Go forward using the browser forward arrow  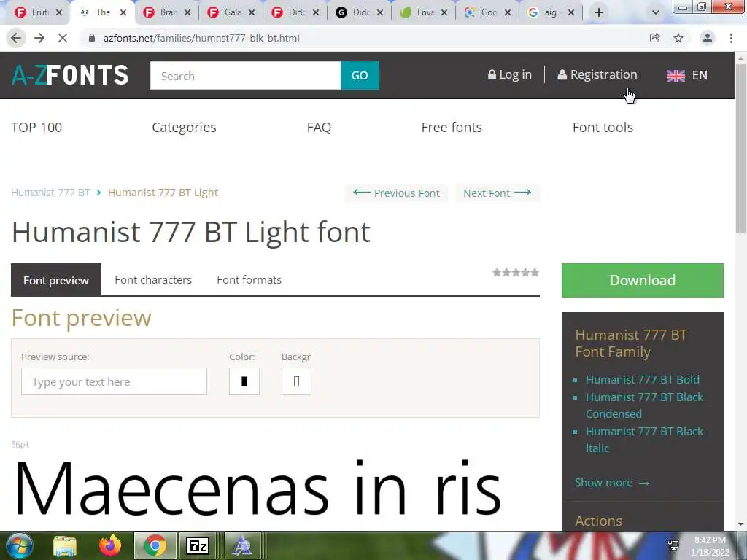pyautogui.click(x=39, y=38)
